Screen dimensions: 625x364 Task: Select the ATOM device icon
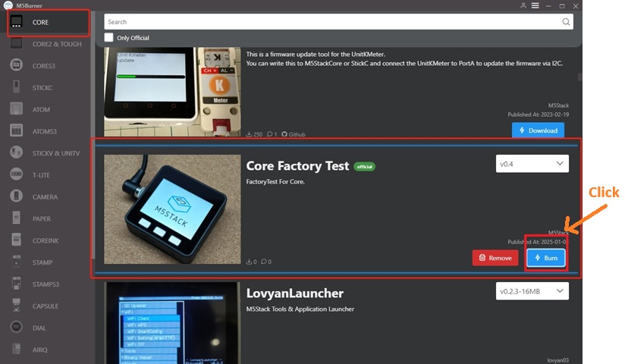pyautogui.click(x=16, y=110)
